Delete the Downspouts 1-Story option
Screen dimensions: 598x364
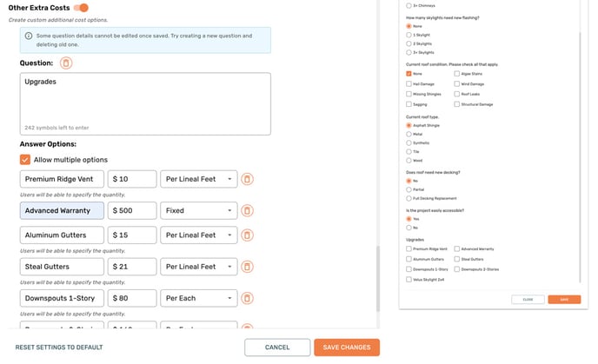(x=247, y=298)
